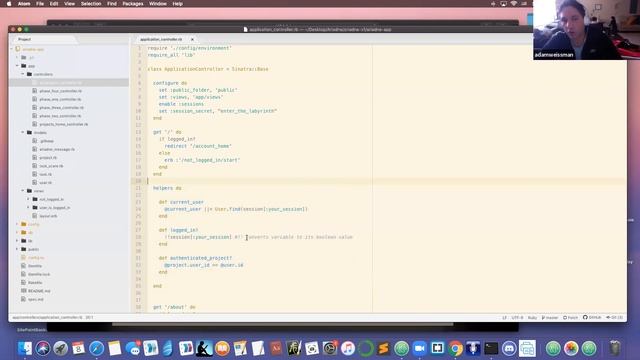The image size is (640, 360).
Task: Click the Wi-Fi icon in menu bar
Action: pyautogui.click(x=513, y=4)
